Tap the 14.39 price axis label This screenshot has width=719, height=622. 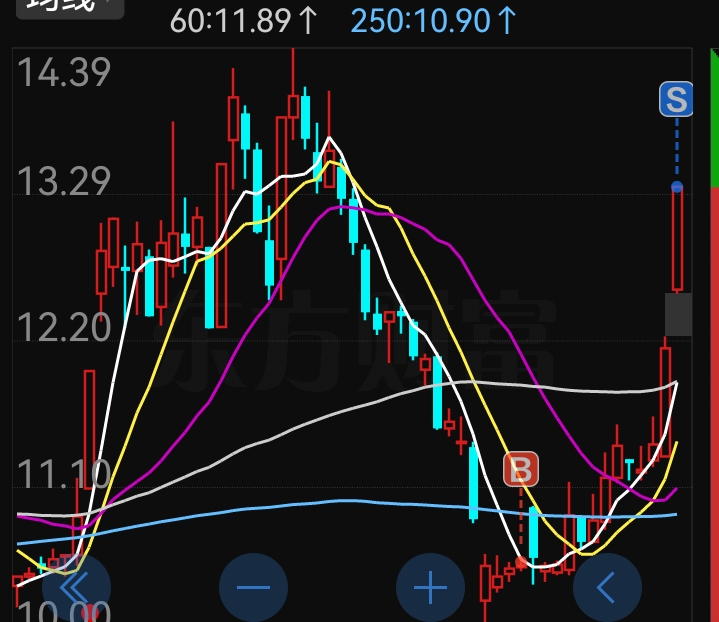point(64,72)
